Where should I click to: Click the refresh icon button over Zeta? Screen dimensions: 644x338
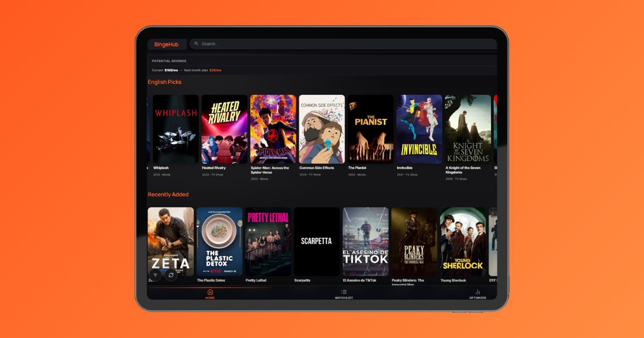171,275
